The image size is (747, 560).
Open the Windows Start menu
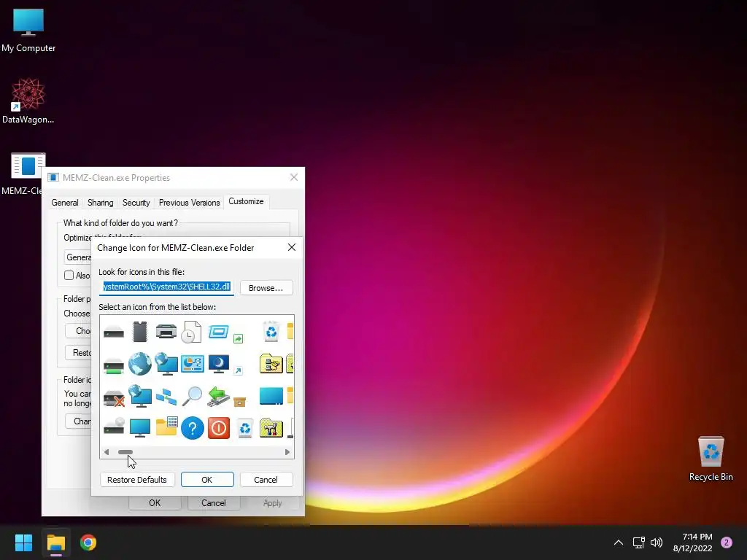click(x=23, y=542)
